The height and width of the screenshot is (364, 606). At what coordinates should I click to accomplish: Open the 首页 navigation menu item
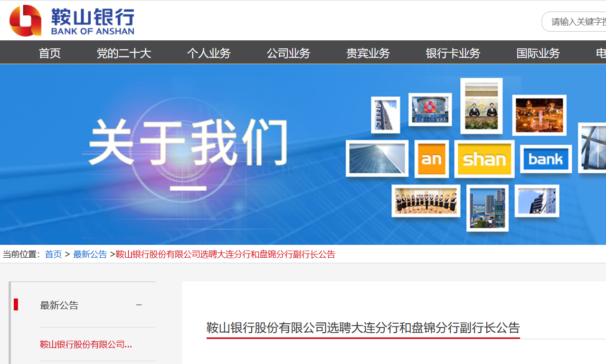50,53
